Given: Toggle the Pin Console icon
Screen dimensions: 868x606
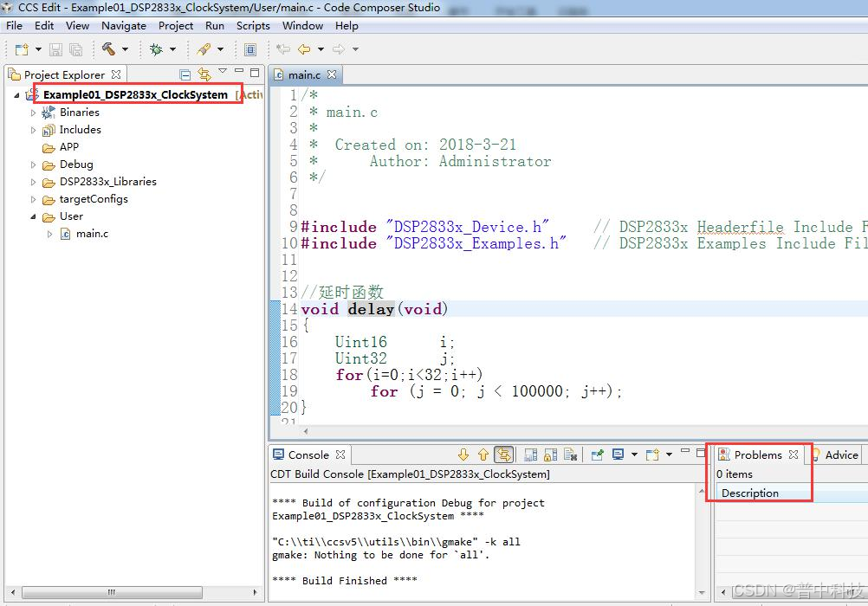Looking at the screenshot, I should coord(598,455).
